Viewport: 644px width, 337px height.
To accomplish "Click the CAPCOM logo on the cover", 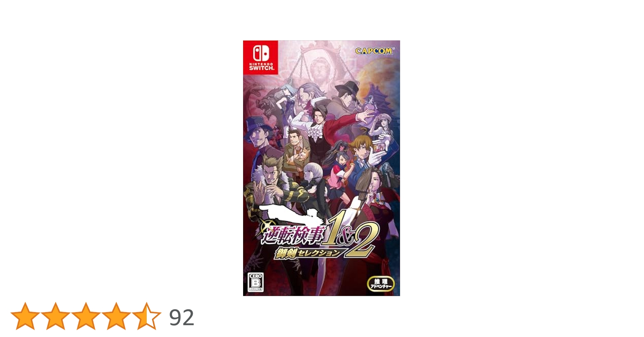I will pyautogui.click(x=374, y=51).
